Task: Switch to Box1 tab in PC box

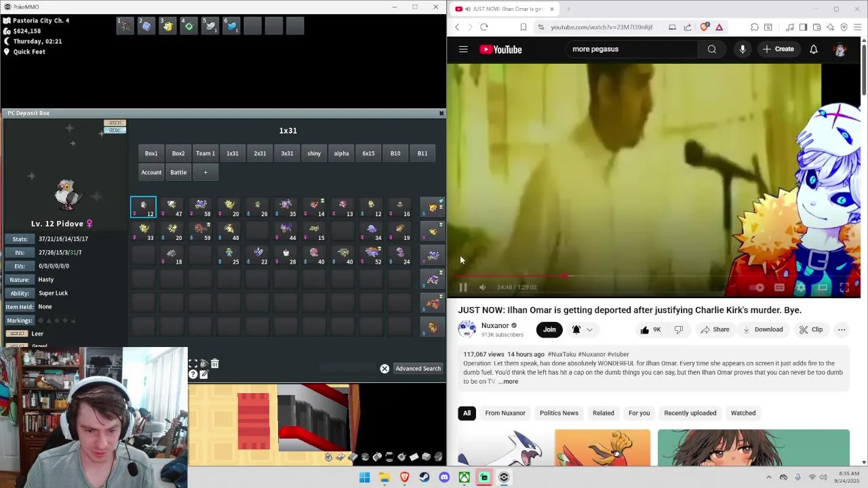Action: (151, 153)
